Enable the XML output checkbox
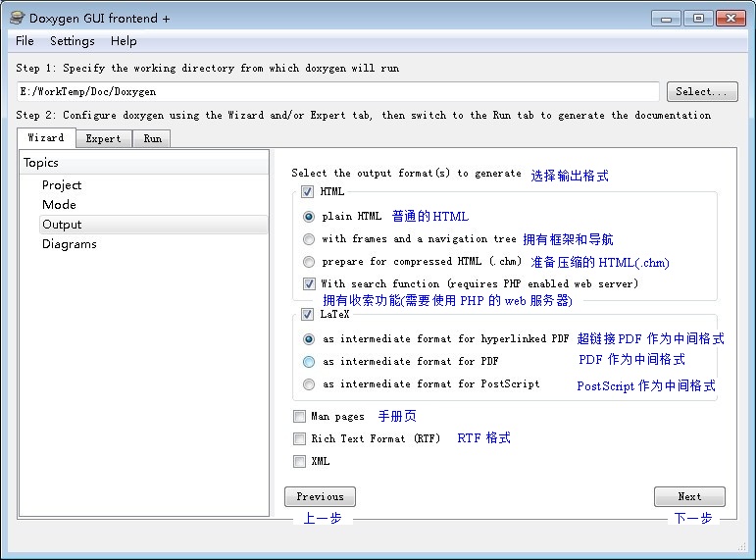This screenshot has height=560, width=756. click(299, 462)
